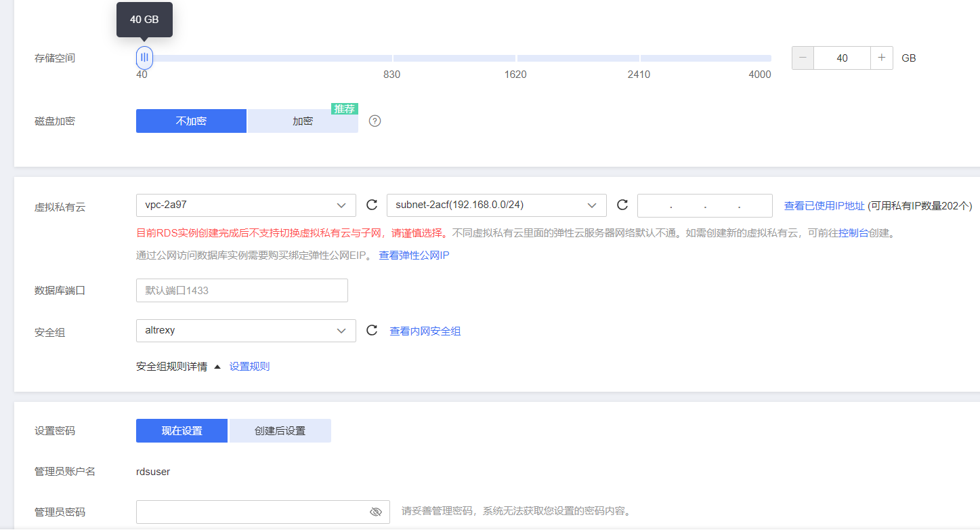Open the 控制台 link to create VPC
The image size is (980, 530).
coord(853,233)
